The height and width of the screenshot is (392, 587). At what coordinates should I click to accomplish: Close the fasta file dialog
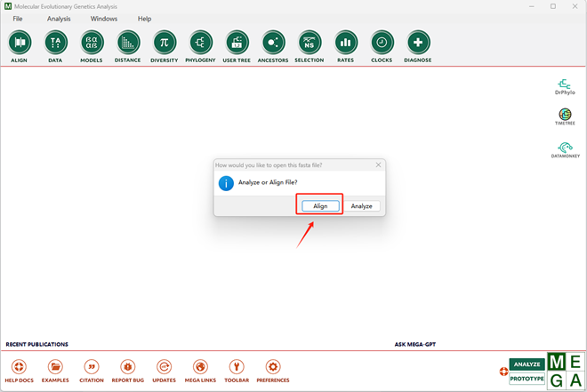point(379,165)
